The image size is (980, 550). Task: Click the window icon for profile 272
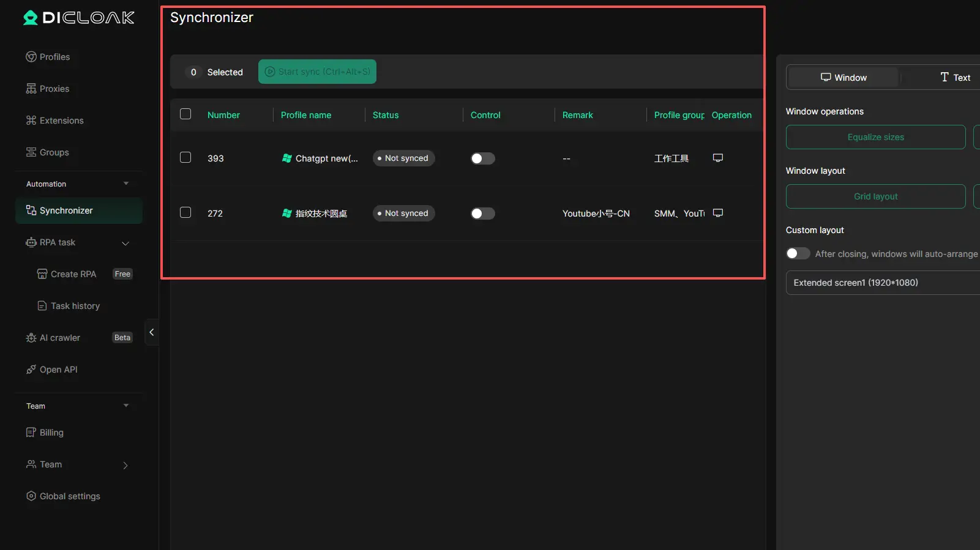[x=718, y=213]
